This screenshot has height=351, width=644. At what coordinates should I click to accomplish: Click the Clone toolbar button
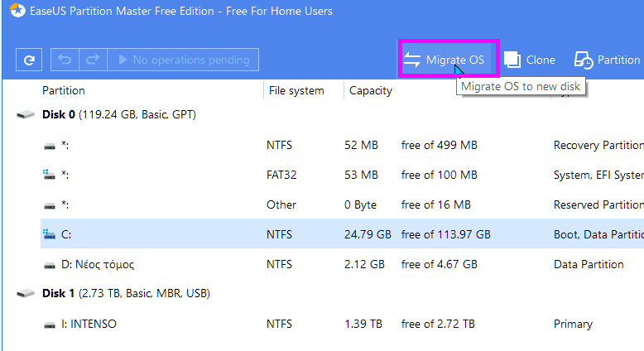tap(530, 60)
